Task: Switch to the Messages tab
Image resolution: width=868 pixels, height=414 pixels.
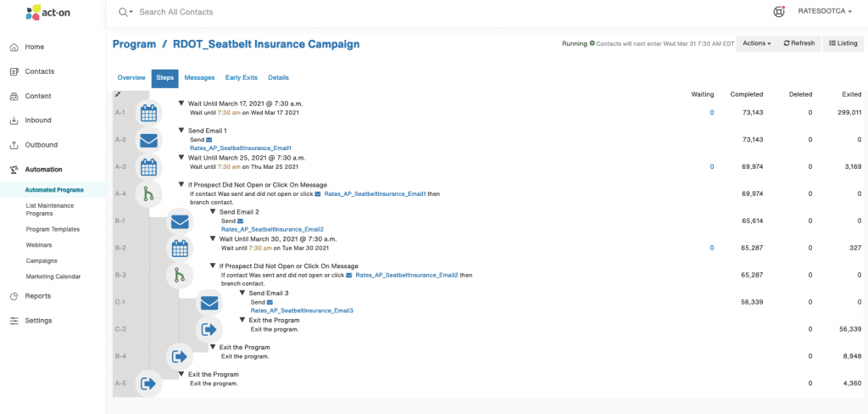Action: 199,77
